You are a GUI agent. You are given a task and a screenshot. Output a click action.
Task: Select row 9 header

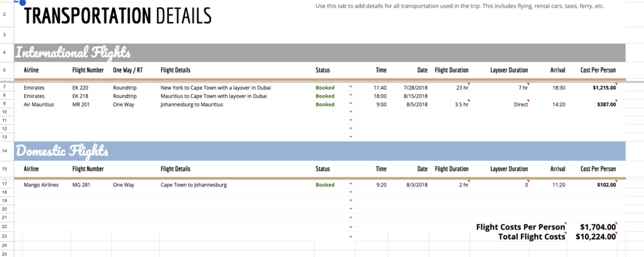click(x=5, y=104)
